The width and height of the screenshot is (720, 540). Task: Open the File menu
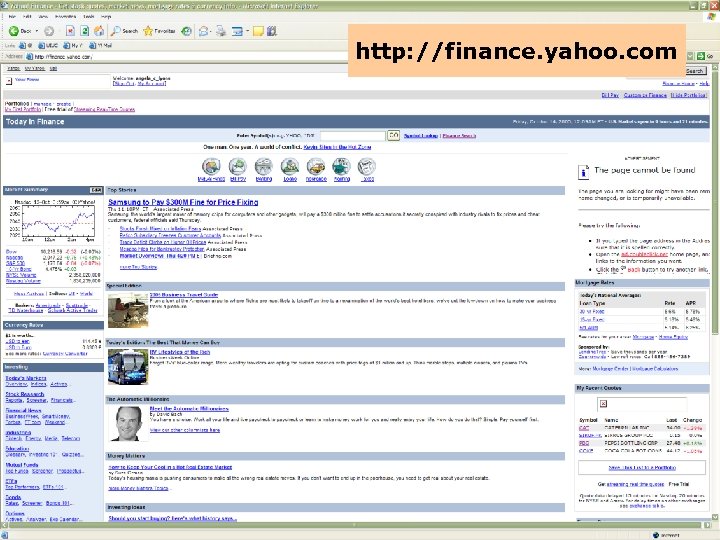point(12,16)
